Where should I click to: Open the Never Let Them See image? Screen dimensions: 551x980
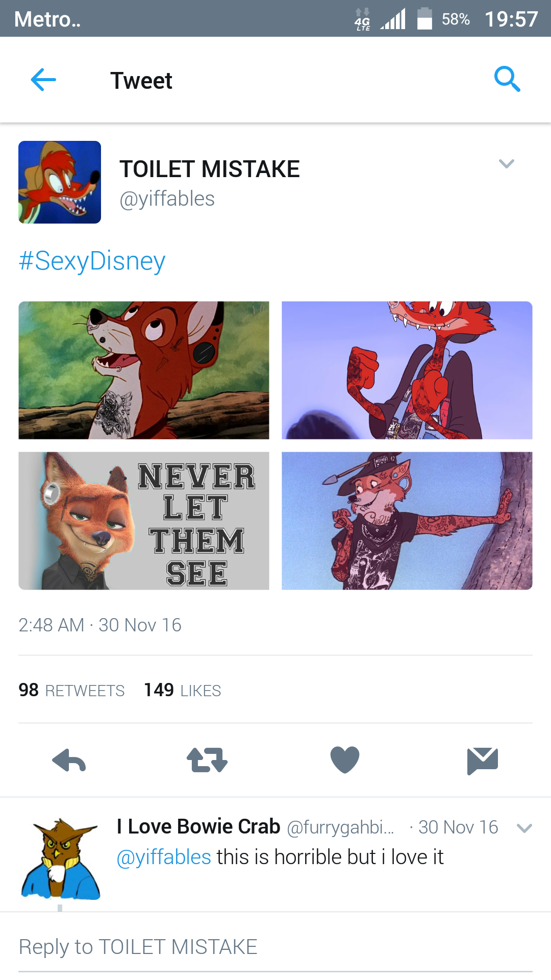tap(144, 521)
